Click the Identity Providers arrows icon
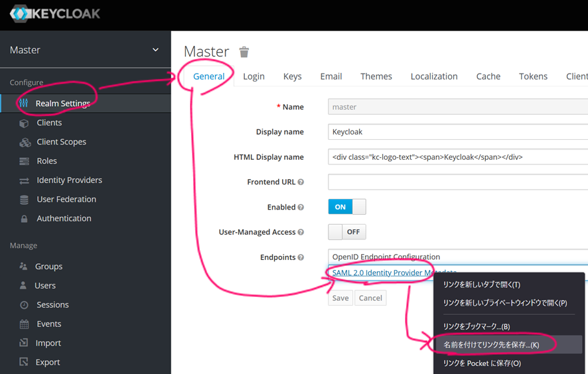Image resolution: width=588 pixels, height=374 pixels. click(24, 181)
